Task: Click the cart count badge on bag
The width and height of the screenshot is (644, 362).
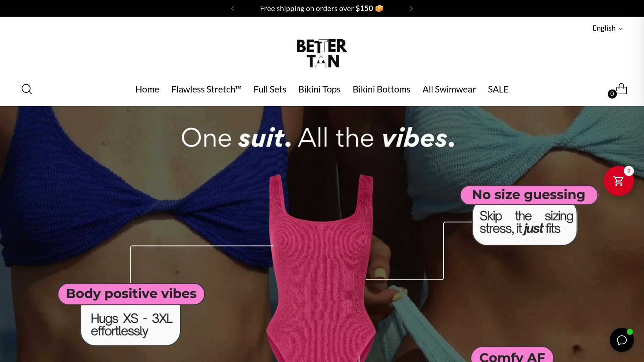Action: (612, 94)
